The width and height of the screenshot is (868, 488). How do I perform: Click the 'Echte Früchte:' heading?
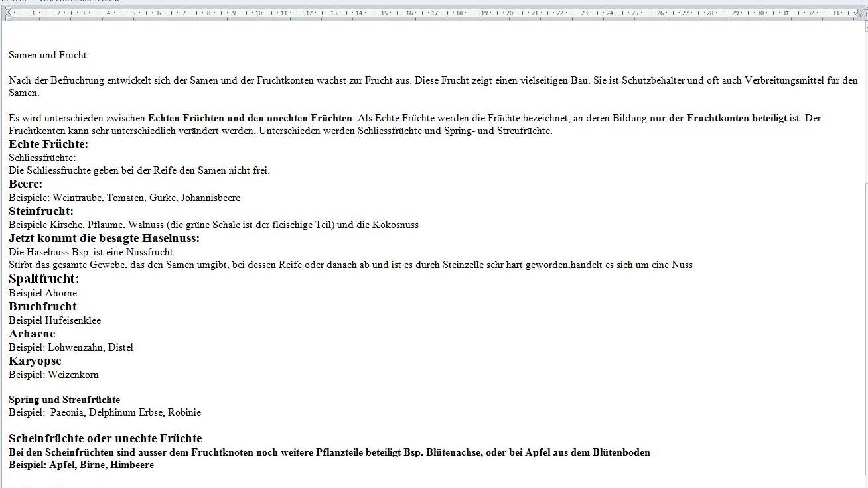point(48,144)
